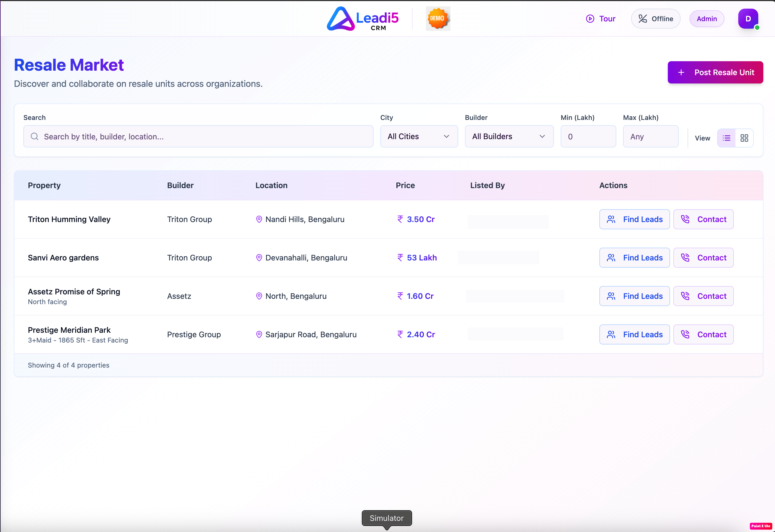
Task: Click rupee icon beside 2.40 Cr
Action: coord(400,334)
